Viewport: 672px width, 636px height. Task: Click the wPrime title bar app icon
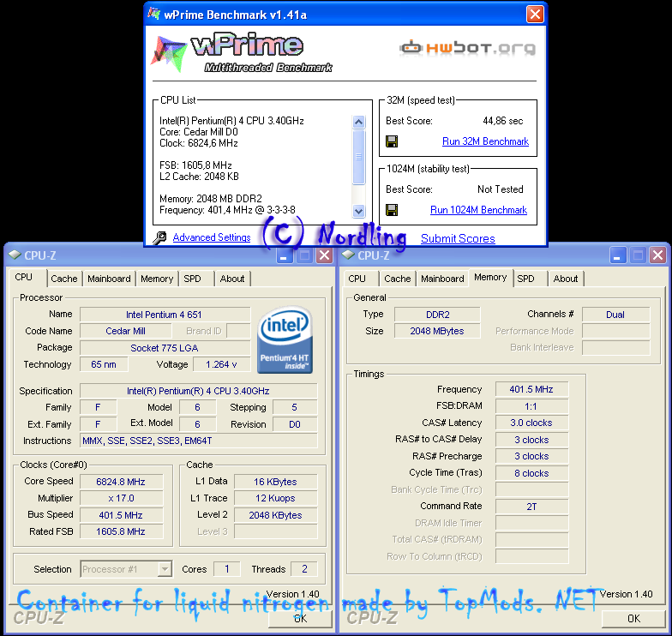[154, 14]
